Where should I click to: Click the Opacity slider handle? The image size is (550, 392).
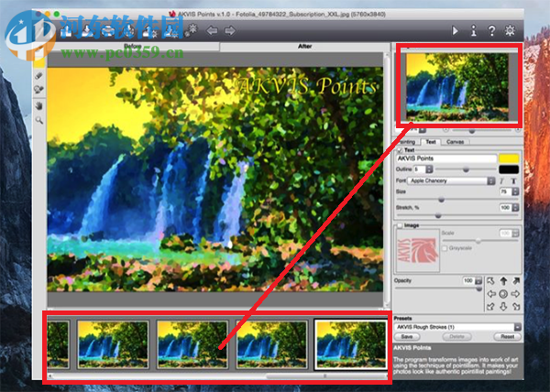pyautogui.click(x=478, y=289)
